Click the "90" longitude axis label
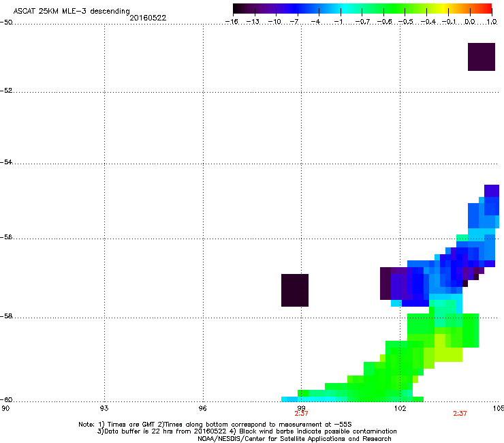 click(5, 408)
